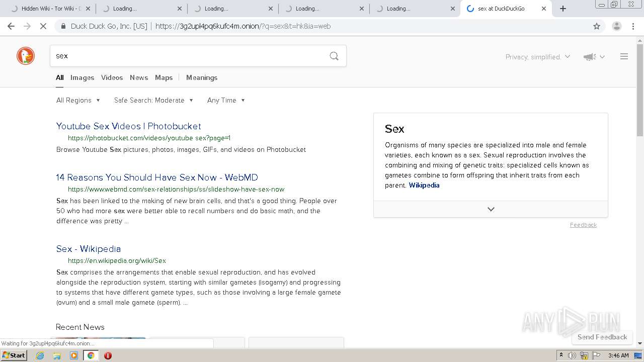Click the action center flag icon
The width and height of the screenshot is (644, 362).
click(x=596, y=355)
